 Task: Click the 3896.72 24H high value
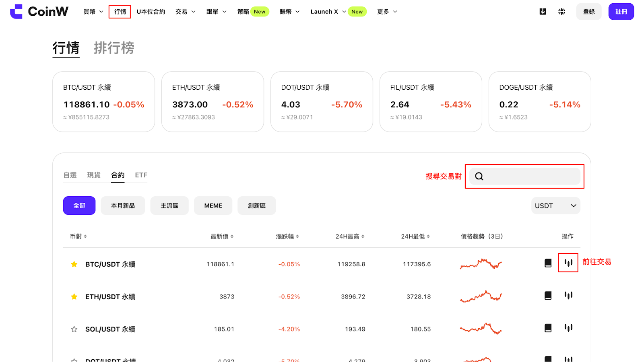[x=353, y=297]
